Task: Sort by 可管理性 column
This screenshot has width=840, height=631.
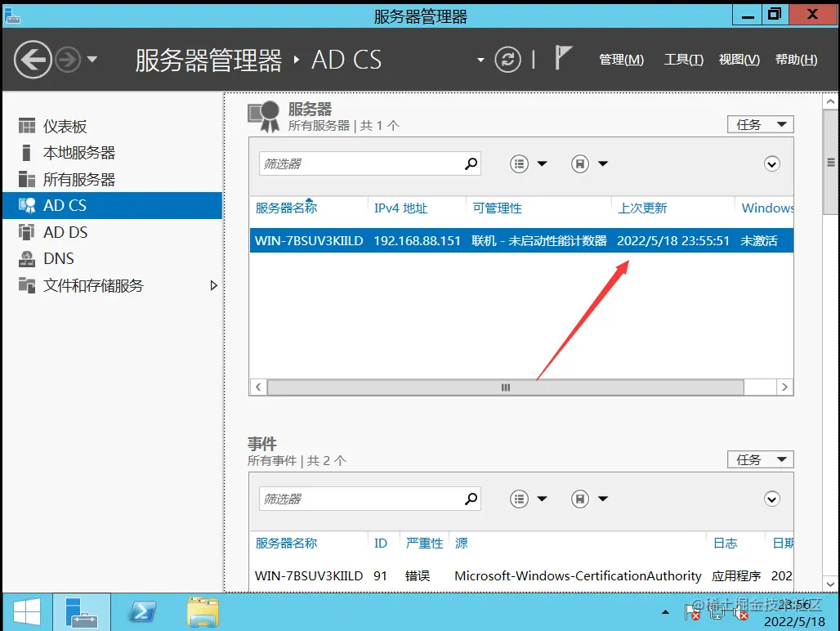Action: tap(497, 208)
